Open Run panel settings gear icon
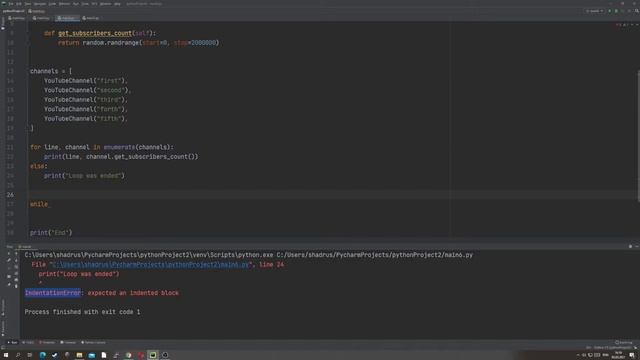The width and height of the screenshot is (640, 360). click(x=630, y=247)
